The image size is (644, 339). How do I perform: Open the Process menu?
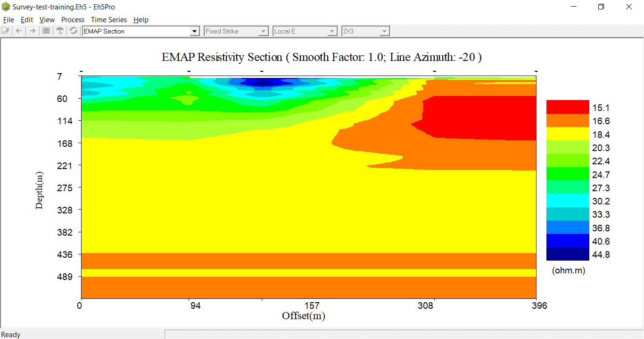click(x=73, y=20)
